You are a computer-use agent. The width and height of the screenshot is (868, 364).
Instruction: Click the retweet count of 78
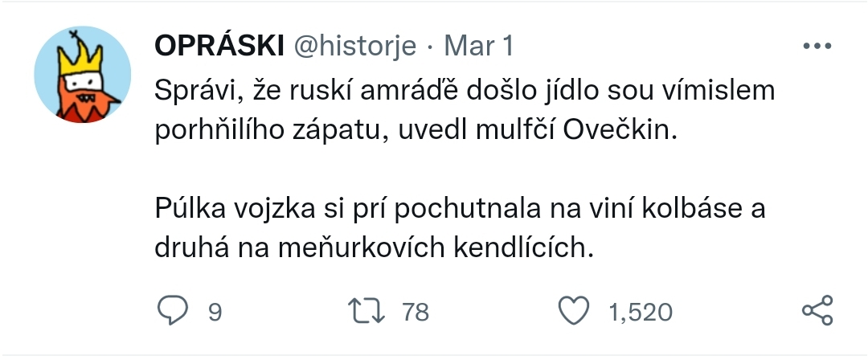coord(416,312)
